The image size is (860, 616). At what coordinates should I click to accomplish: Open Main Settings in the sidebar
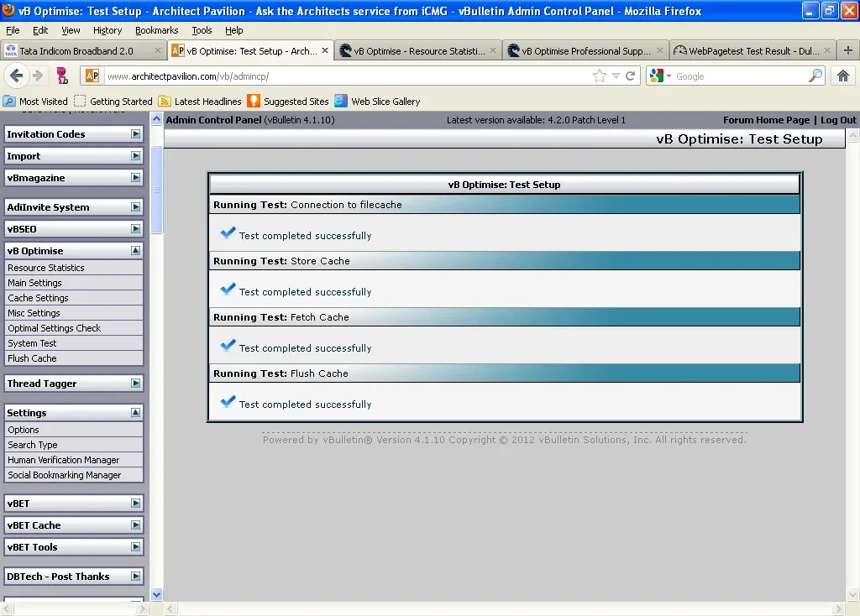pos(74,283)
